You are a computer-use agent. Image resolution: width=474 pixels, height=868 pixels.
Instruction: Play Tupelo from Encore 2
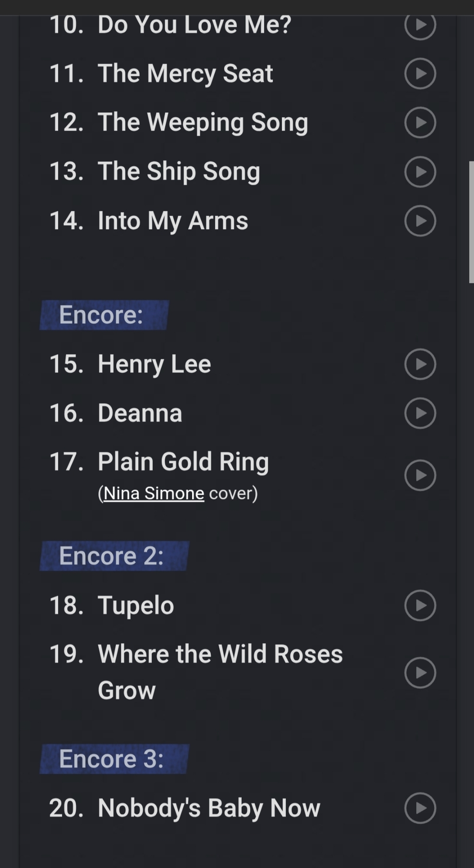420,605
